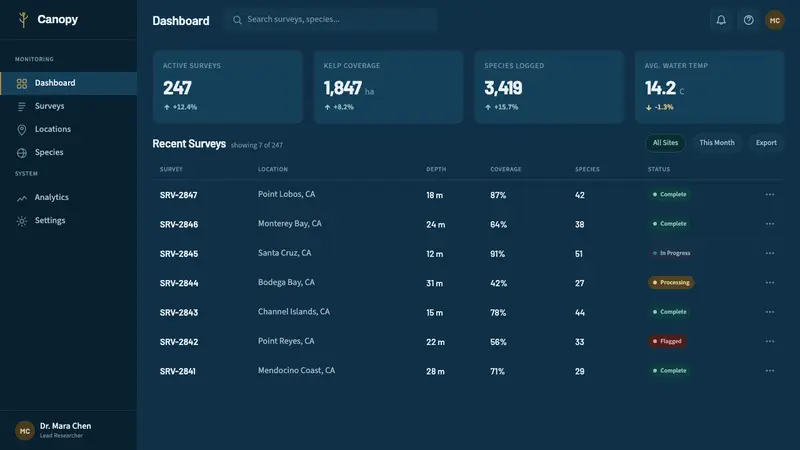Sort by the Survey column header
The height and width of the screenshot is (450, 800).
coord(171,169)
